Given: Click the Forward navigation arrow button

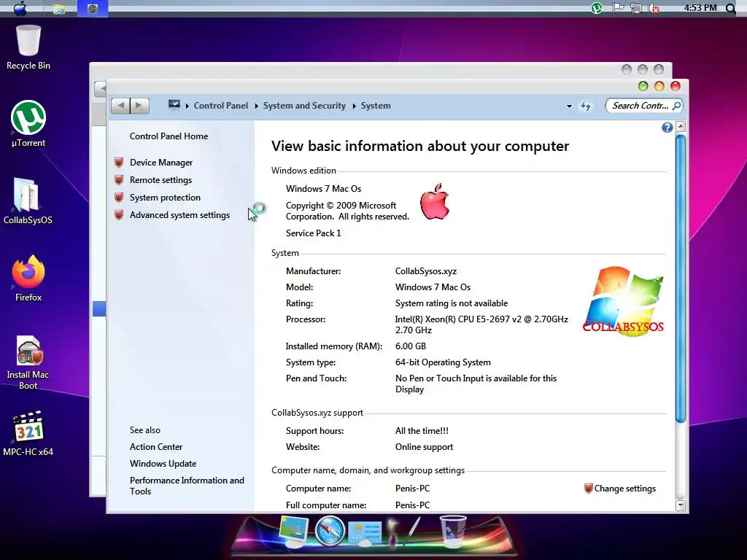Looking at the screenshot, I should [x=139, y=105].
